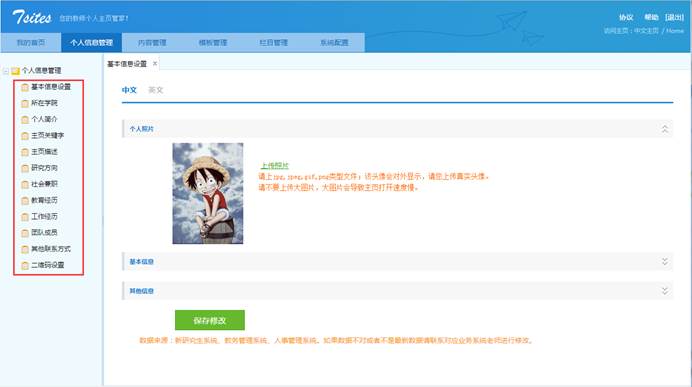Collapse the 个人照片 section
The image size is (692, 387).
point(665,129)
